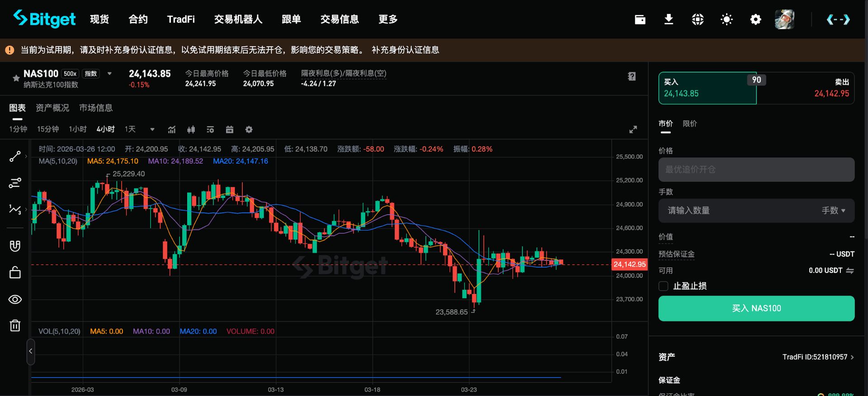Expand the NAS100 symbol dropdown arrow
This screenshot has width=868, height=396.
click(109, 73)
